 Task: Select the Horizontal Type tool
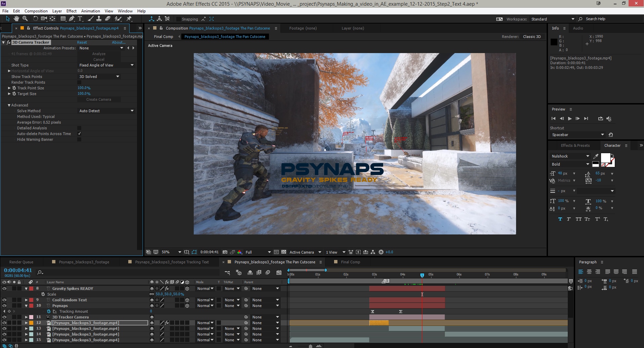coord(80,19)
